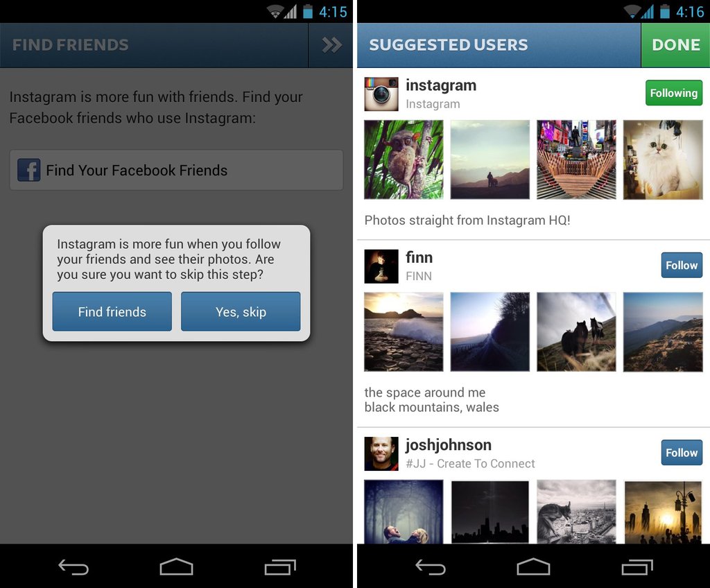The width and height of the screenshot is (710, 588).
Task: Tap the Android back icon on left phone
Action: [73, 567]
